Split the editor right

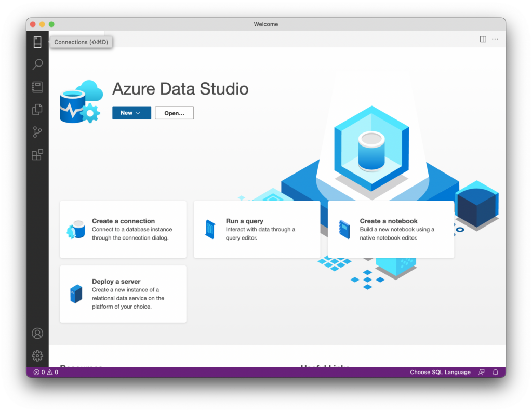click(x=483, y=39)
